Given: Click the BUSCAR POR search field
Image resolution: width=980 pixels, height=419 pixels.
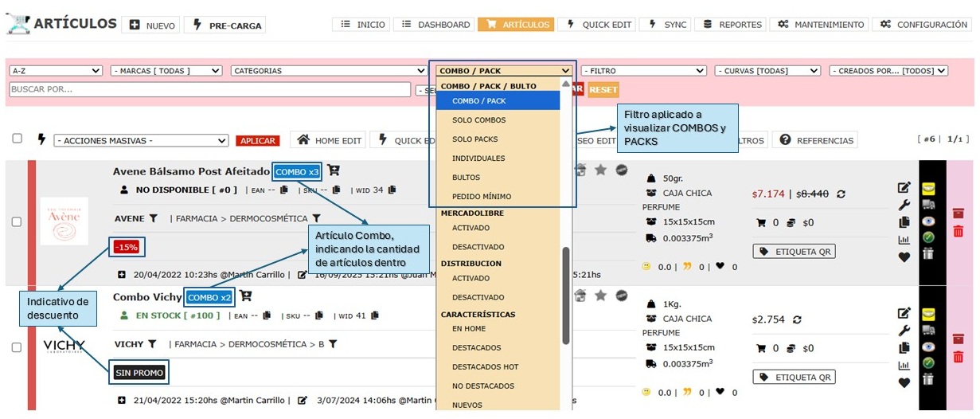Looking at the screenshot, I should coord(210,89).
